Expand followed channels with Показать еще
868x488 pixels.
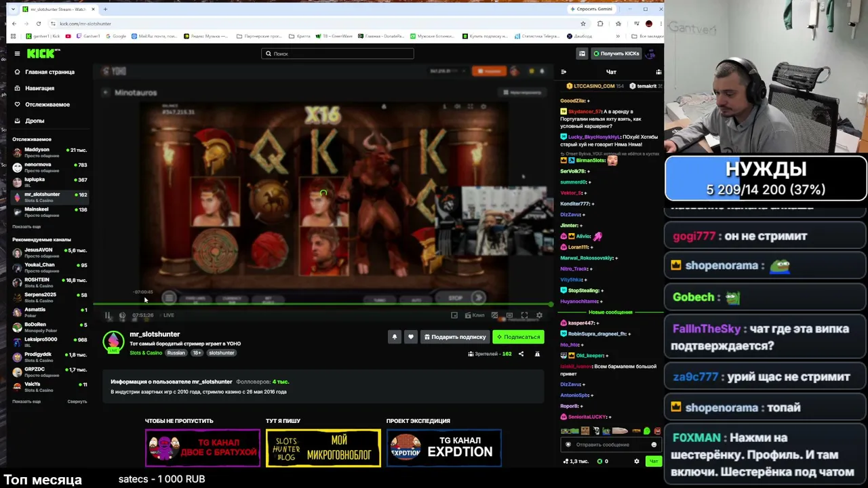(26, 226)
